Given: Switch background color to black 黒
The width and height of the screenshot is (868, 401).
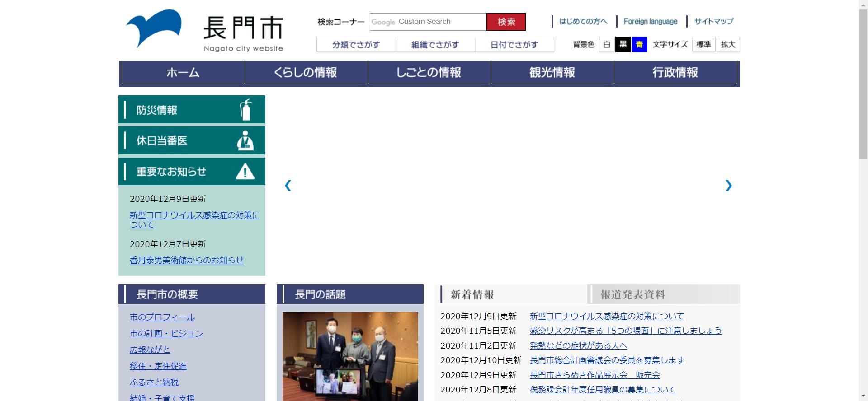Looking at the screenshot, I should pyautogui.click(x=623, y=45).
